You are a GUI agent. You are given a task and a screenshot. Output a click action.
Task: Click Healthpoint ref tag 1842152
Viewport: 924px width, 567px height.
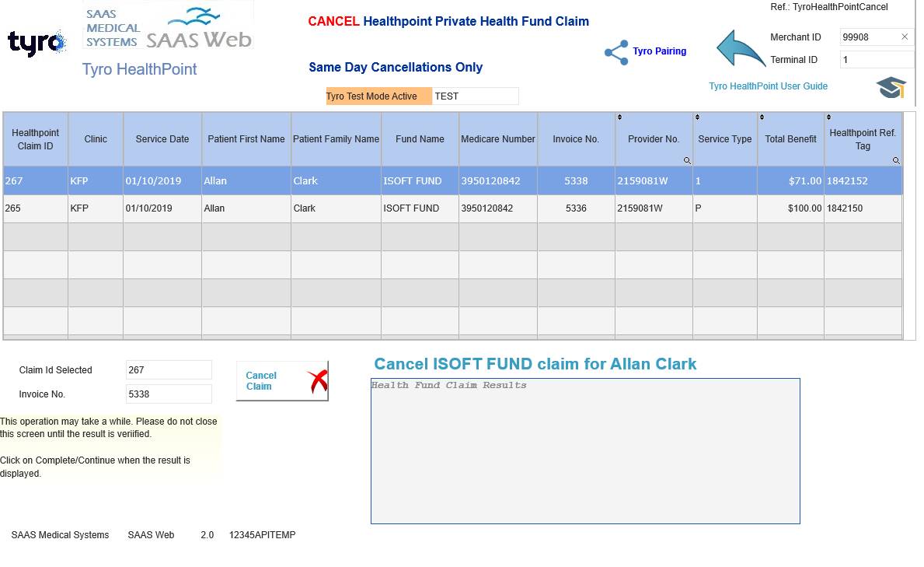[x=863, y=181]
